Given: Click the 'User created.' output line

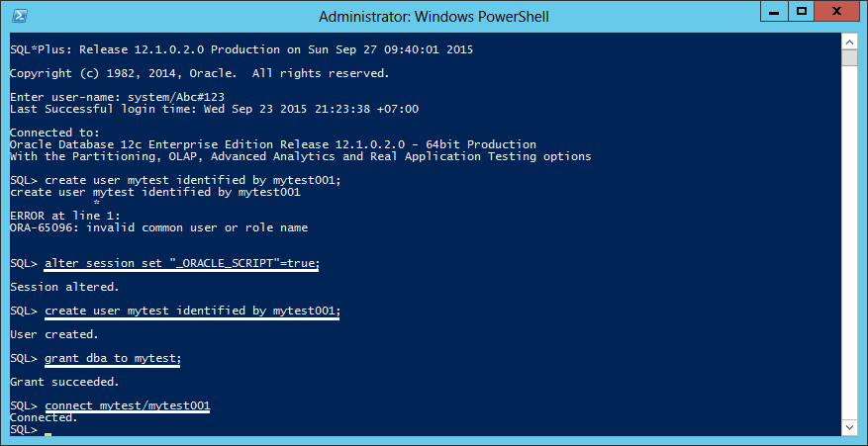Looking at the screenshot, I should (x=54, y=335).
